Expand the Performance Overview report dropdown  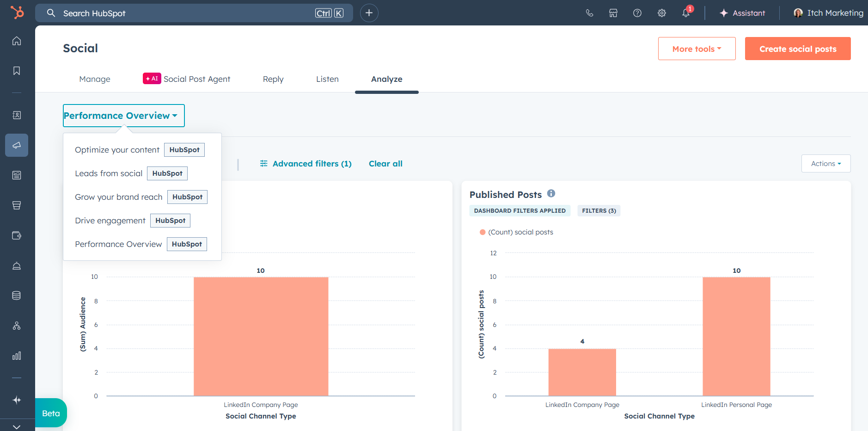pos(123,116)
